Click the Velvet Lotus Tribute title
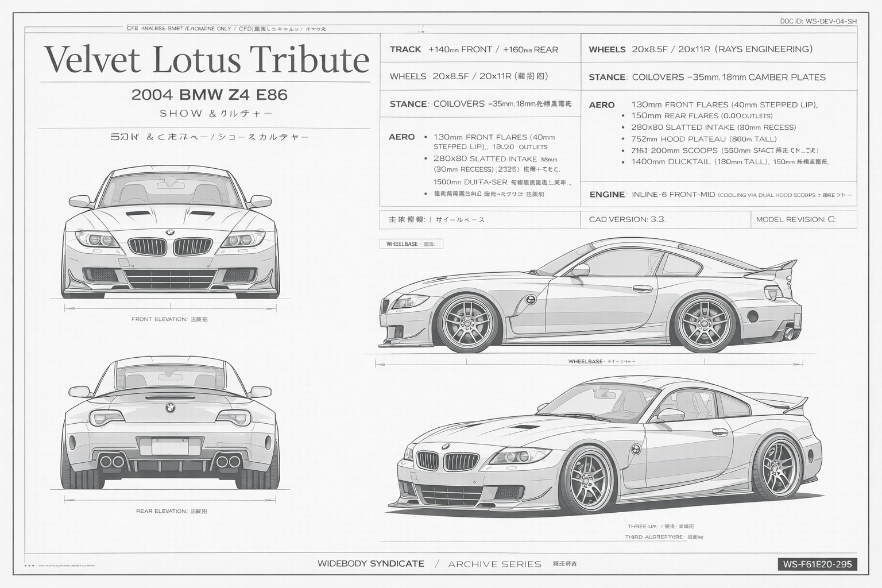This screenshot has width=882, height=588. point(207,59)
